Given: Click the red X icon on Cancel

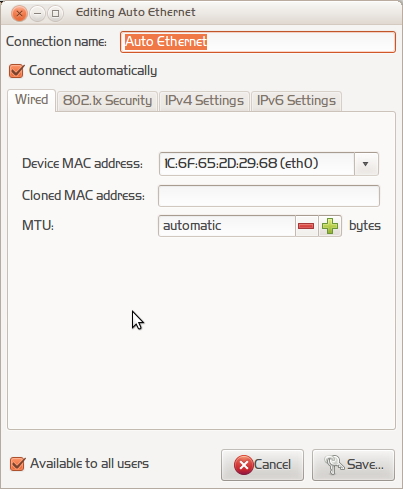Looking at the screenshot, I should [x=244, y=465].
